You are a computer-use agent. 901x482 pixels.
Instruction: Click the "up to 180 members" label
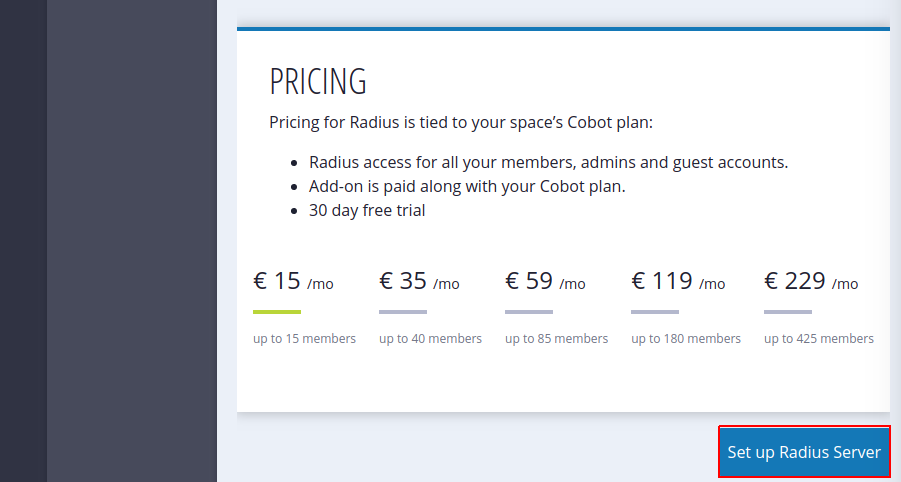[x=686, y=339]
